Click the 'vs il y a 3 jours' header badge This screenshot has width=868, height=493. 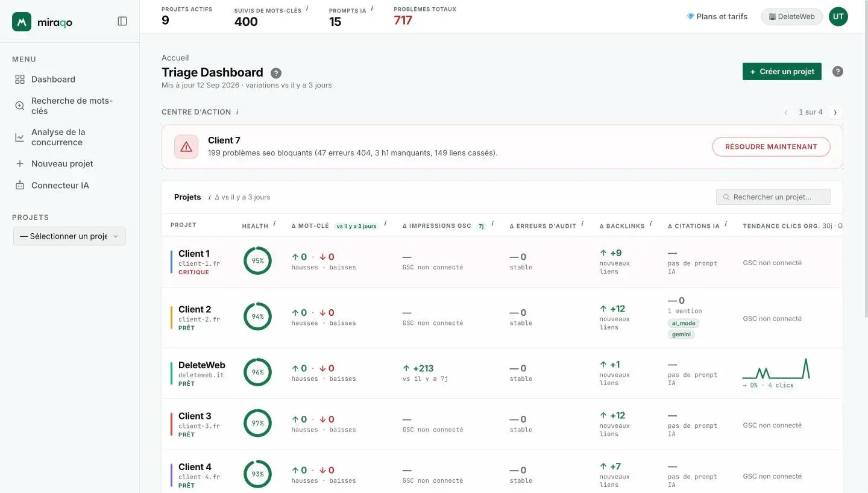pos(356,226)
